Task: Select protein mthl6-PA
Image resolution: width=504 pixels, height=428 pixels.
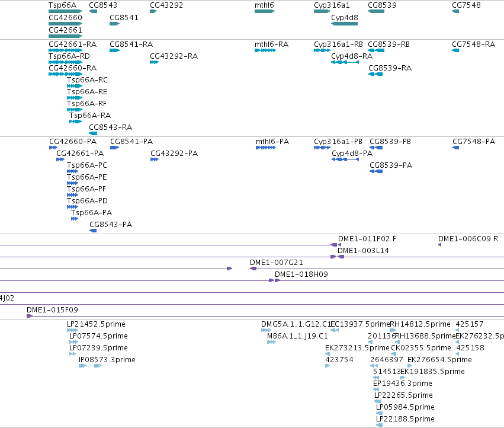Action: (266, 148)
